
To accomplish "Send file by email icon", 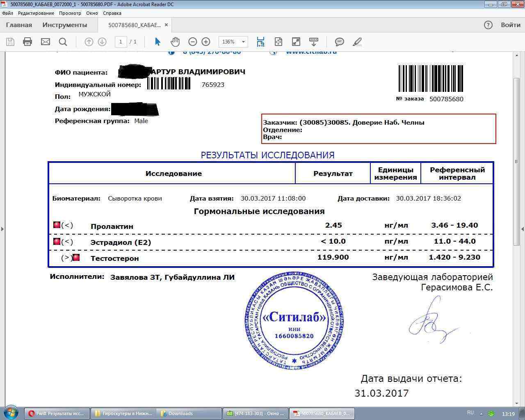I will point(46,42).
